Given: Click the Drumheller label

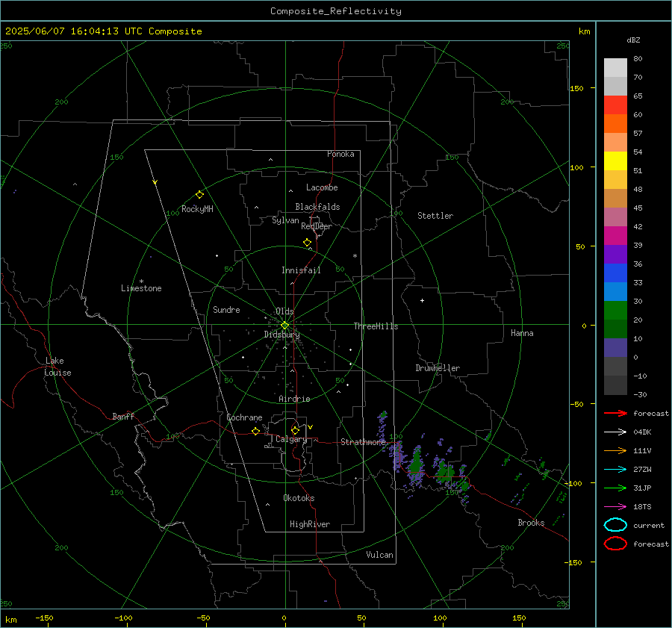Looking at the screenshot, I should coord(438,368).
